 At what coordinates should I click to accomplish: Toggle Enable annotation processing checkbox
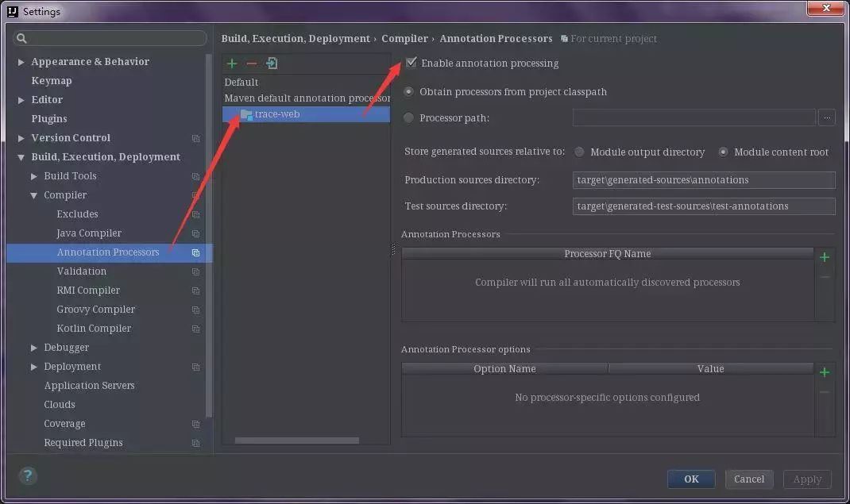coord(411,63)
